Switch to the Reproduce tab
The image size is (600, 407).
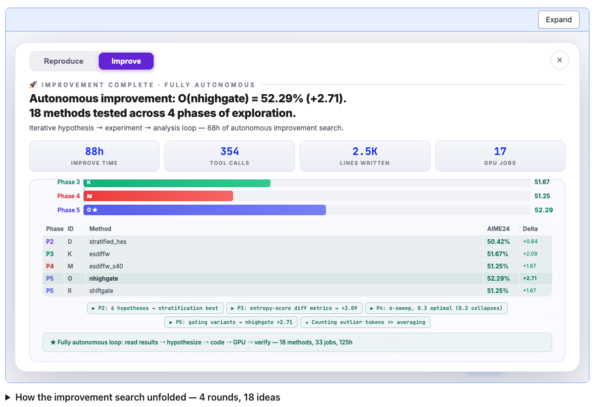(64, 61)
